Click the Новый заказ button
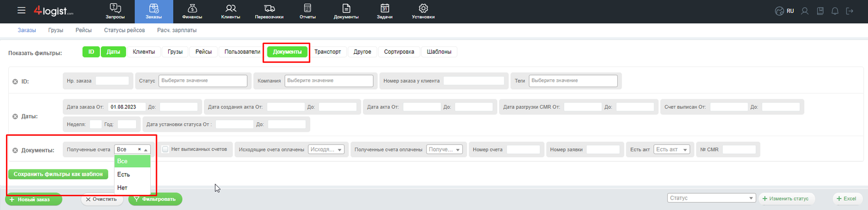Viewport: 868px width, 210px height. click(34, 199)
